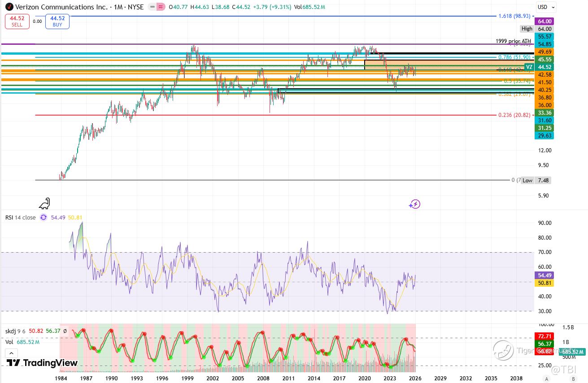Click the orange 49.69 price axis label
This screenshot has width=588, height=383.
(x=544, y=52)
